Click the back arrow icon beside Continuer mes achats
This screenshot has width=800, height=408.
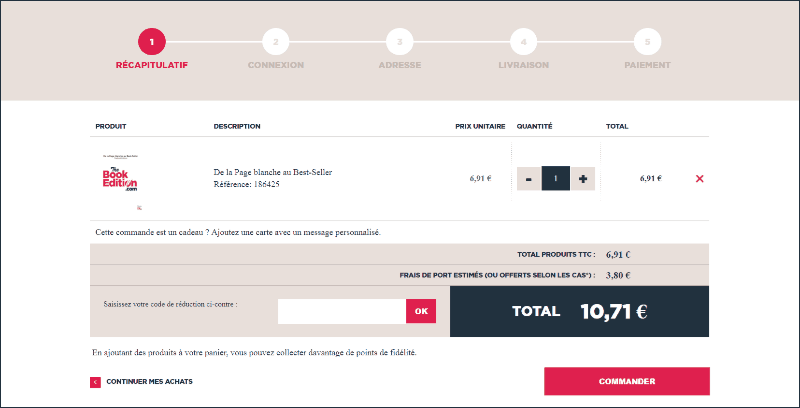(x=95, y=382)
